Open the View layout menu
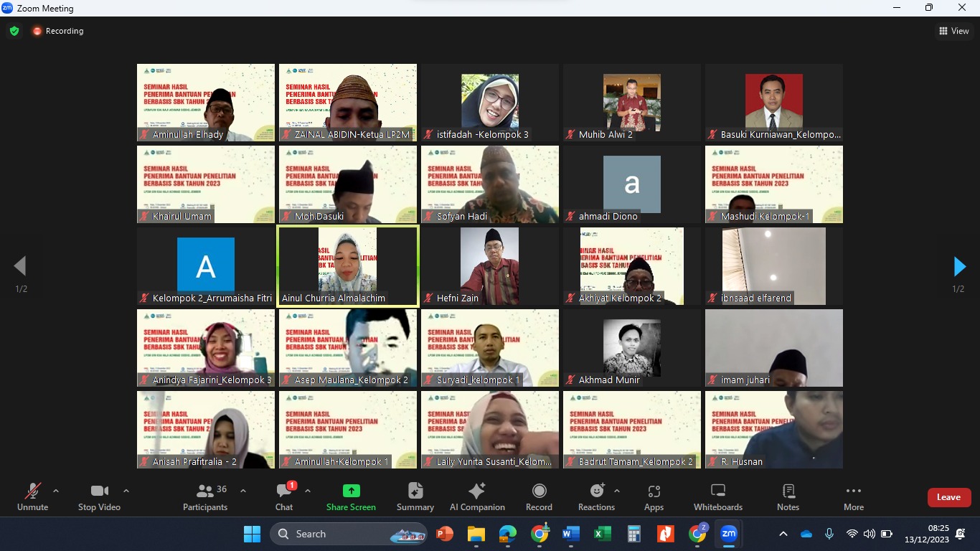980x551 pixels. pos(954,31)
